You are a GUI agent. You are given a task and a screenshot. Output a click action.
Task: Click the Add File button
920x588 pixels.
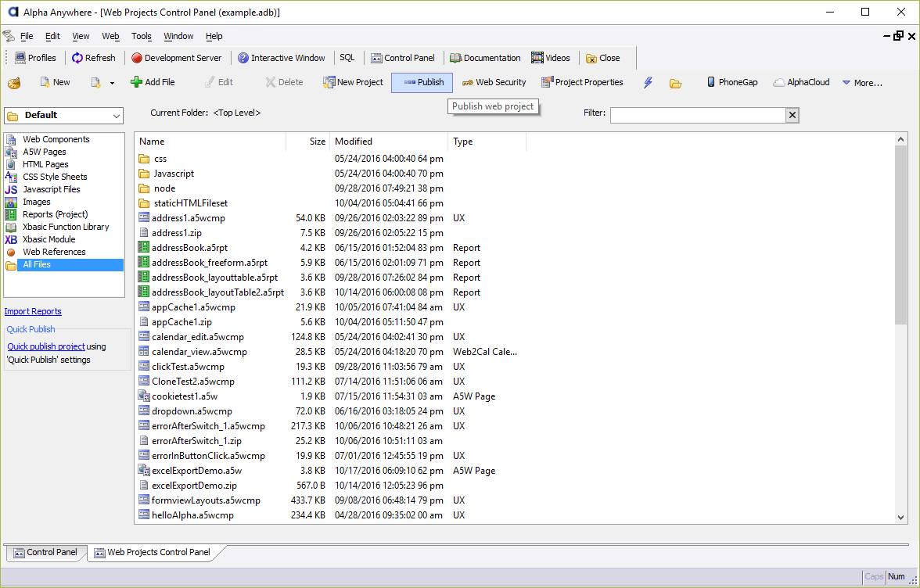click(x=153, y=83)
